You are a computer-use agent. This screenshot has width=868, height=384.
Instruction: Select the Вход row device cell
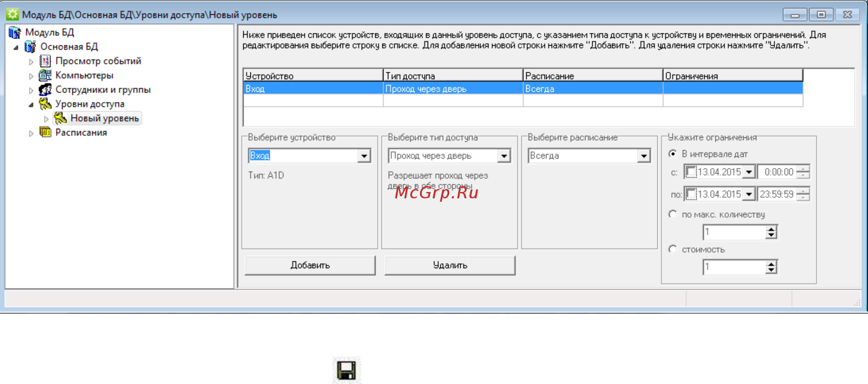313,88
